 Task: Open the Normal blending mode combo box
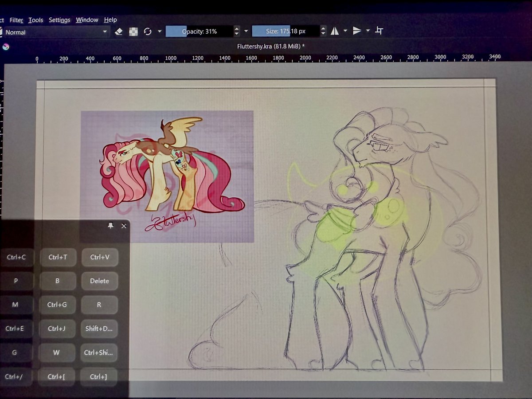coord(55,32)
